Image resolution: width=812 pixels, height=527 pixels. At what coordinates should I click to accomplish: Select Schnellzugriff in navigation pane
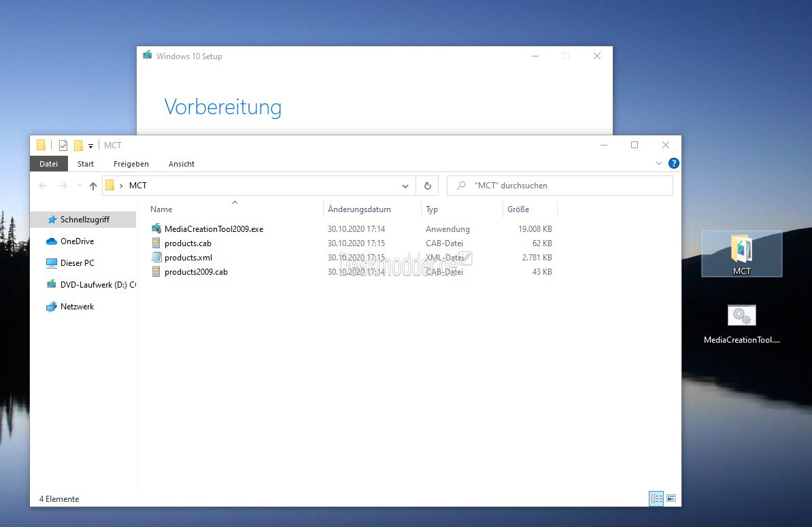pos(84,220)
